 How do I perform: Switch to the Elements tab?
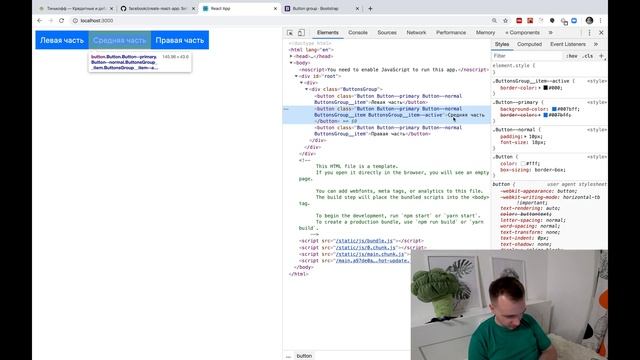click(327, 33)
